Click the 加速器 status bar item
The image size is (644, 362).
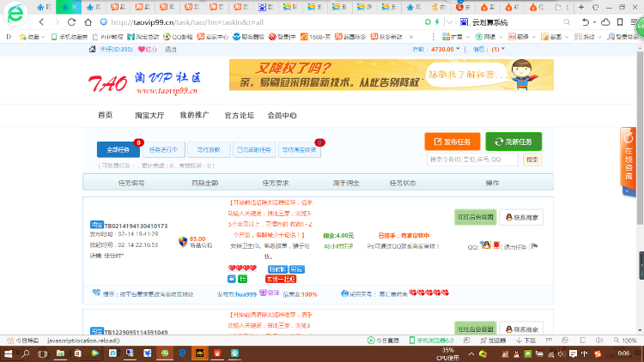493,341
